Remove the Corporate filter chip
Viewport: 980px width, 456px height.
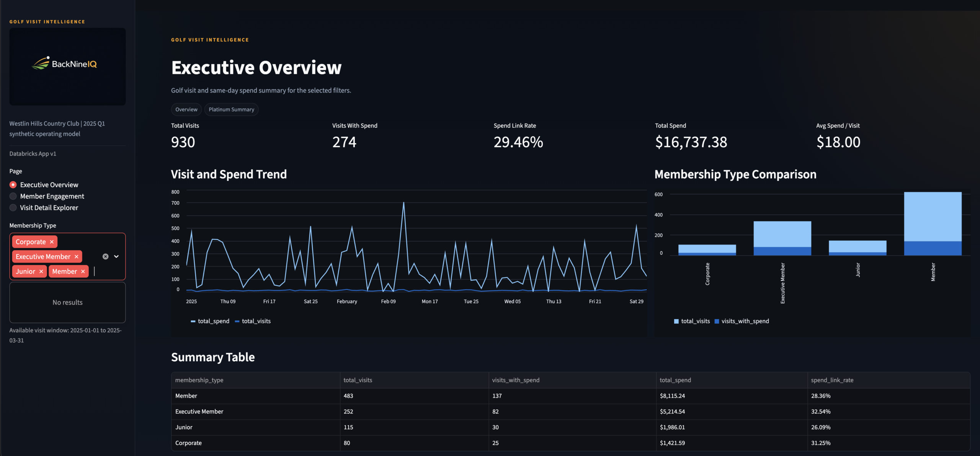coord(52,241)
